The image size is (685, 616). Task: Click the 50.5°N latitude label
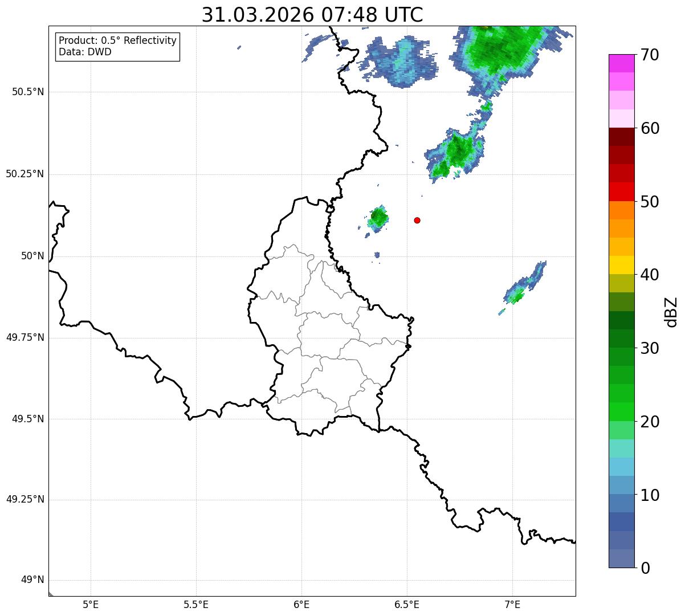tap(28, 92)
